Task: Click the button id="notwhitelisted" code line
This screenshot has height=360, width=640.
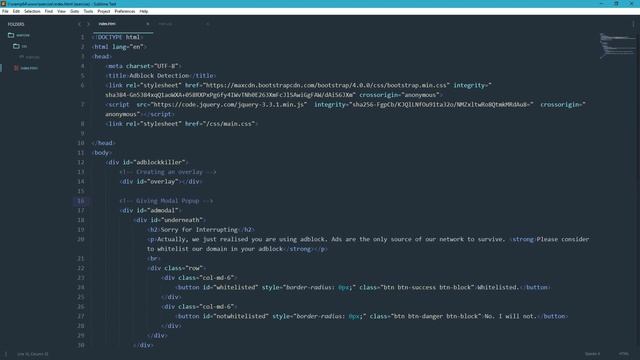Action: coord(371,316)
